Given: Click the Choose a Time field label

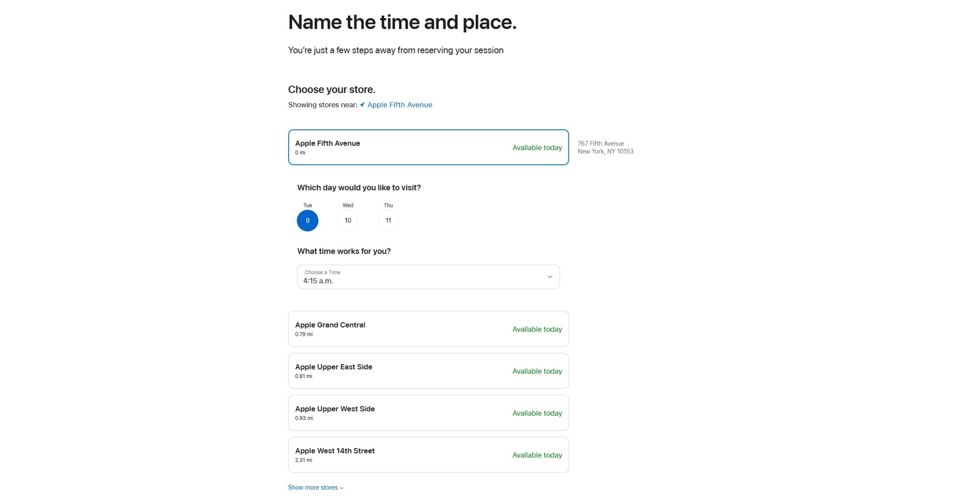Looking at the screenshot, I should (x=322, y=273).
